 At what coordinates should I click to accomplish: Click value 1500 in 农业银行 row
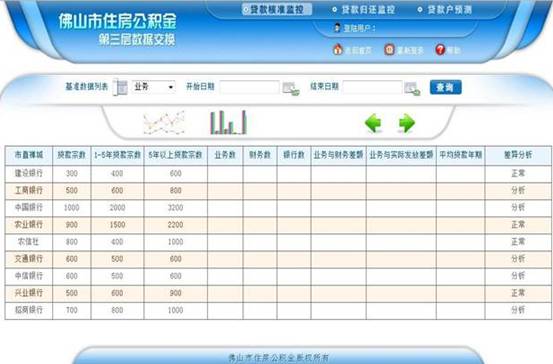point(117,225)
